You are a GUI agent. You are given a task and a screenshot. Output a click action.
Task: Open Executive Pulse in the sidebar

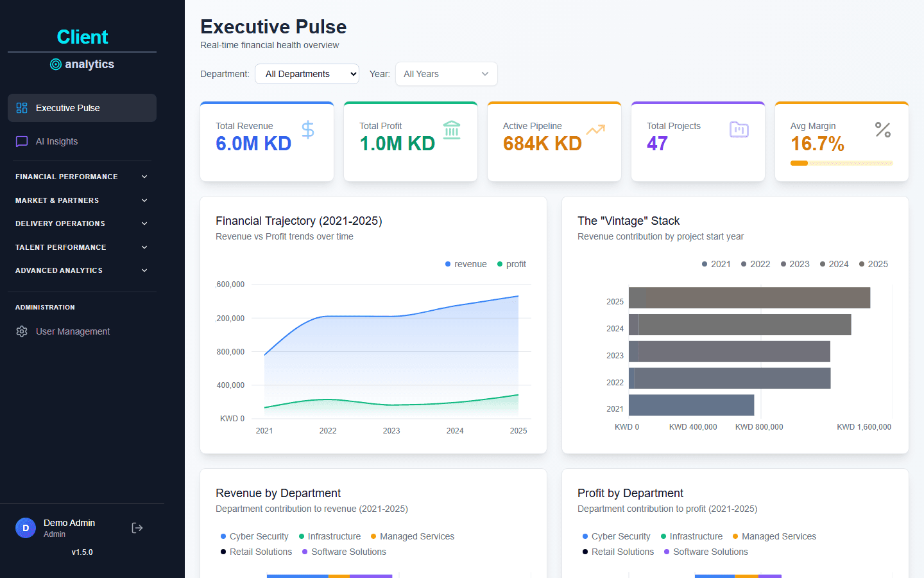coord(82,108)
